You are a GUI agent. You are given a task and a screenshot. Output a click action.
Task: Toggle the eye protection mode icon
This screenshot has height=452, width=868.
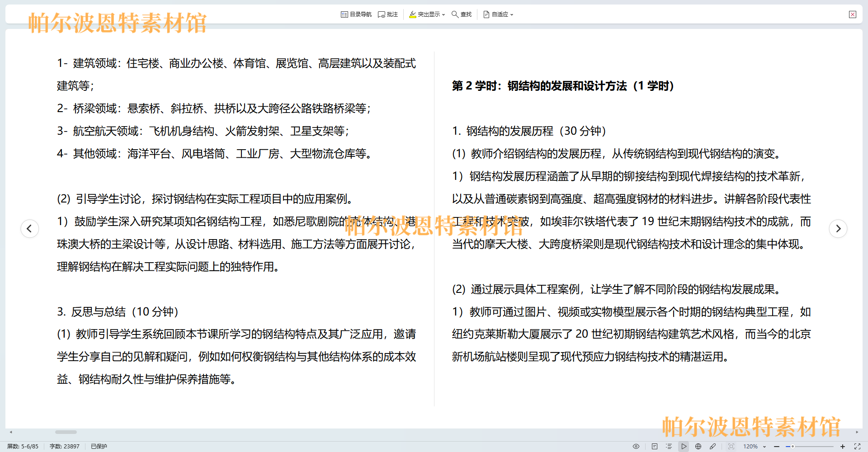coord(636,447)
